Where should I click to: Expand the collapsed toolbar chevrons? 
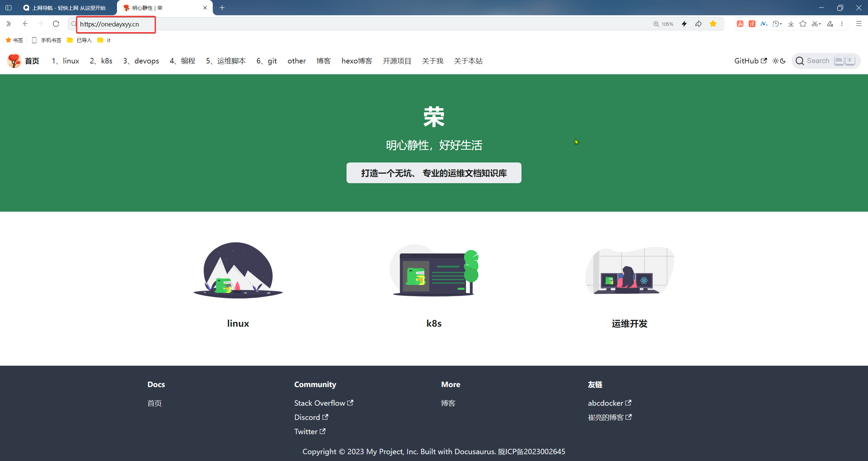pyautogui.click(x=8, y=24)
